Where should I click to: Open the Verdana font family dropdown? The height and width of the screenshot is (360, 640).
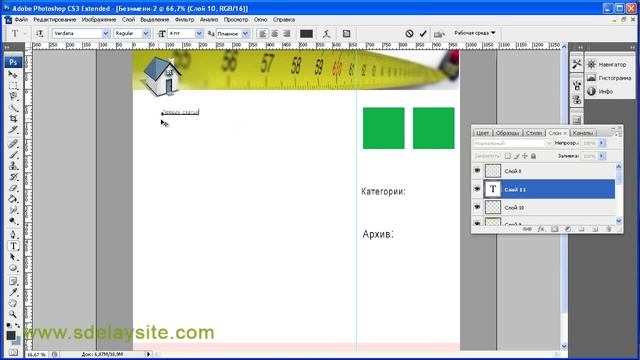click(106, 33)
